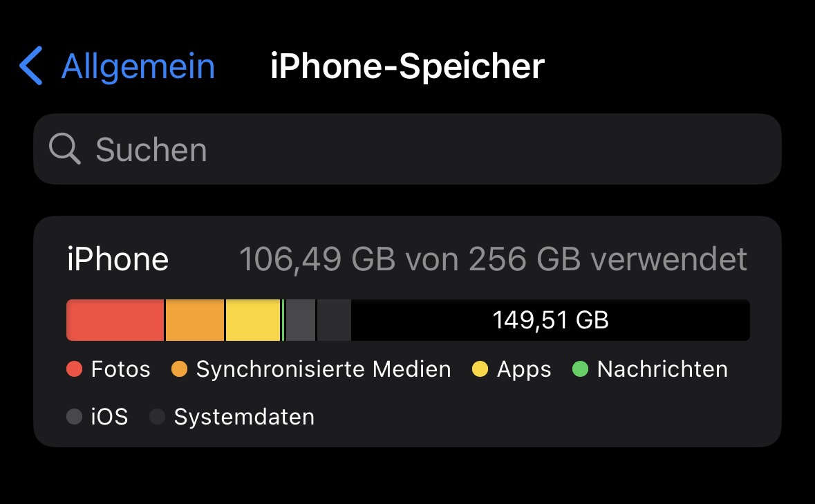Tap the iPhone-Speicher page title
815x504 pixels.
coord(407,66)
